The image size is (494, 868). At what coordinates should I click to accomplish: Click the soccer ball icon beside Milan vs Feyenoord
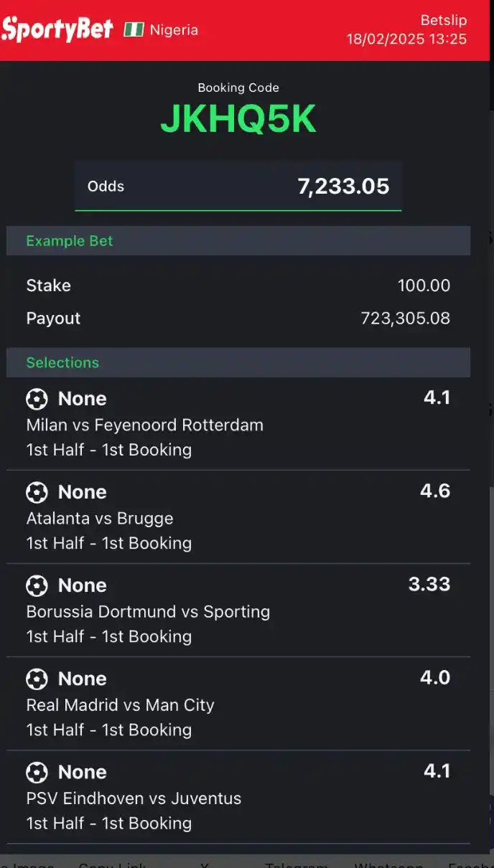[x=36, y=399]
